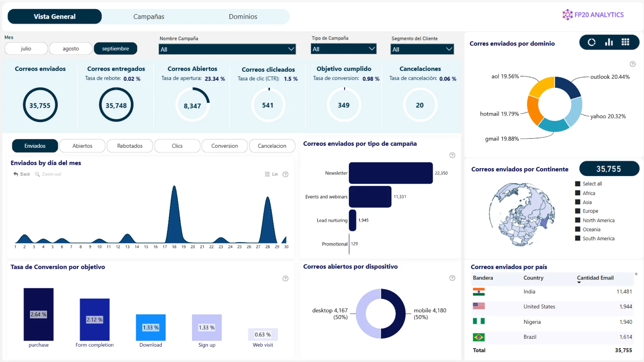Click the United States country row text
The height and width of the screenshot is (362, 644).
tap(539, 306)
